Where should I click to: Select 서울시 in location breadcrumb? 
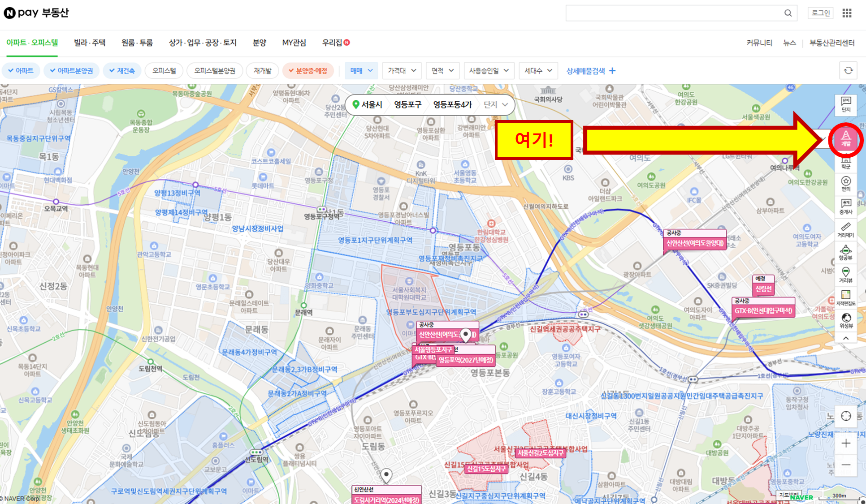(372, 105)
